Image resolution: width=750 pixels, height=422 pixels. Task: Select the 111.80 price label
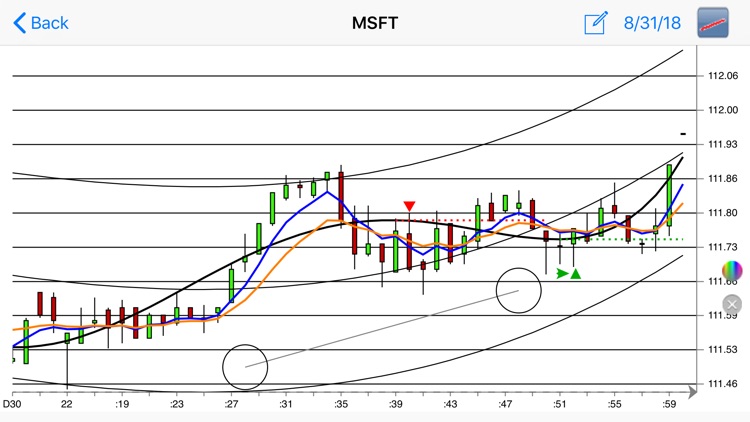pyautogui.click(x=723, y=213)
